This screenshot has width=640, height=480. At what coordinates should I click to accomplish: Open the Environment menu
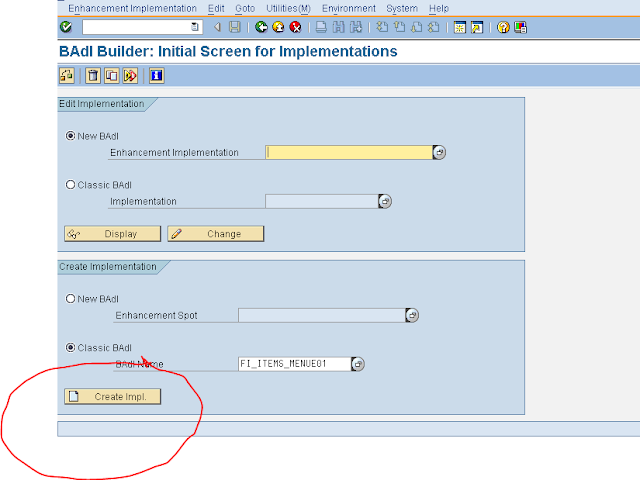[349, 9]
